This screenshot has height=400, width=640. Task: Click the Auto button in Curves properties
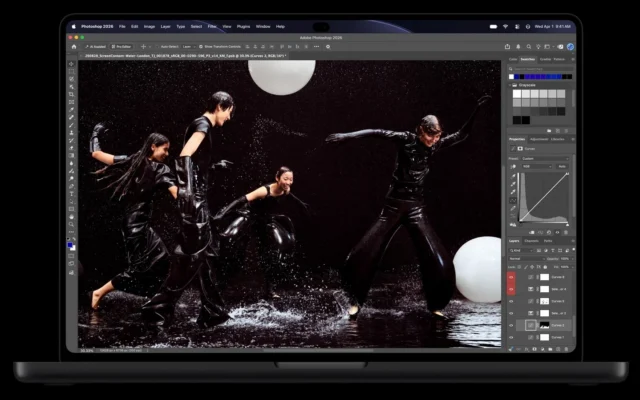point(562,167)
